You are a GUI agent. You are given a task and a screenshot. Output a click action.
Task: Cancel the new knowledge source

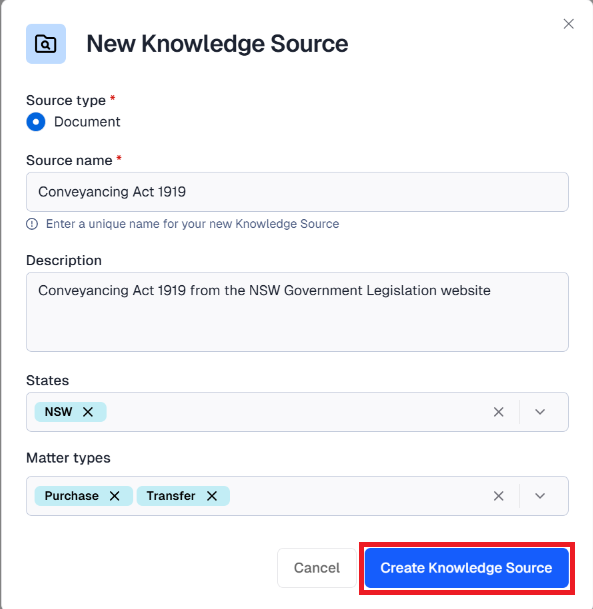[x=317, y=568]
